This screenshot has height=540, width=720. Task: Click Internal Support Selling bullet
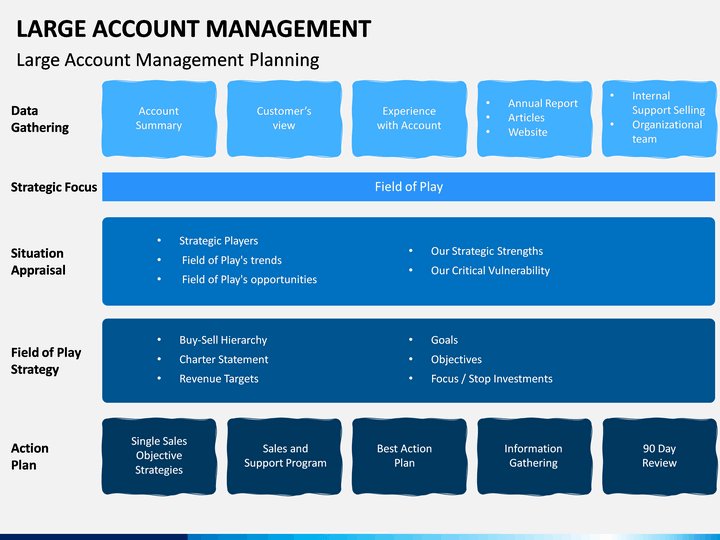pyautogui.click(x=669, y=103)
